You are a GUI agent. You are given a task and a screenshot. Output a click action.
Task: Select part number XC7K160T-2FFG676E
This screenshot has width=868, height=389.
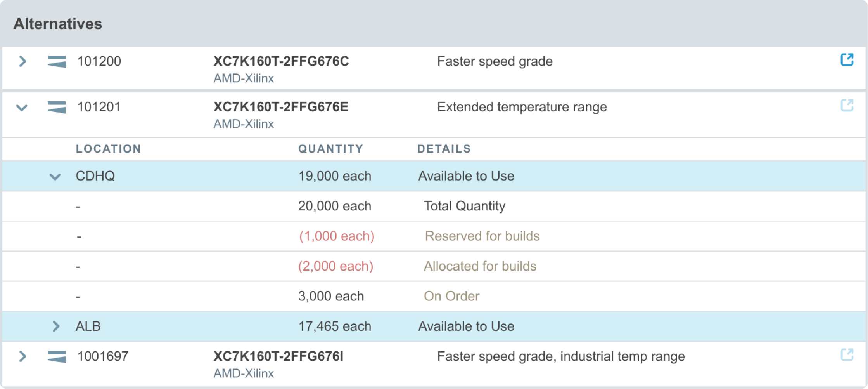tap(281, 107)
